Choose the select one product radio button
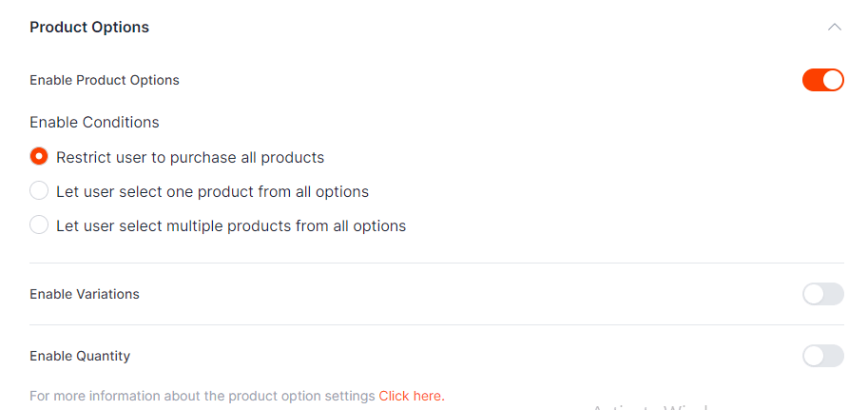The image size is (868, 410). point(39,191)
